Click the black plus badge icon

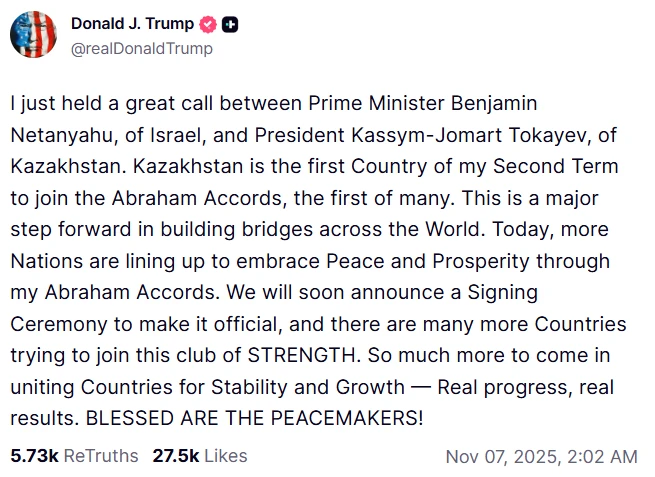pos(230,25)
